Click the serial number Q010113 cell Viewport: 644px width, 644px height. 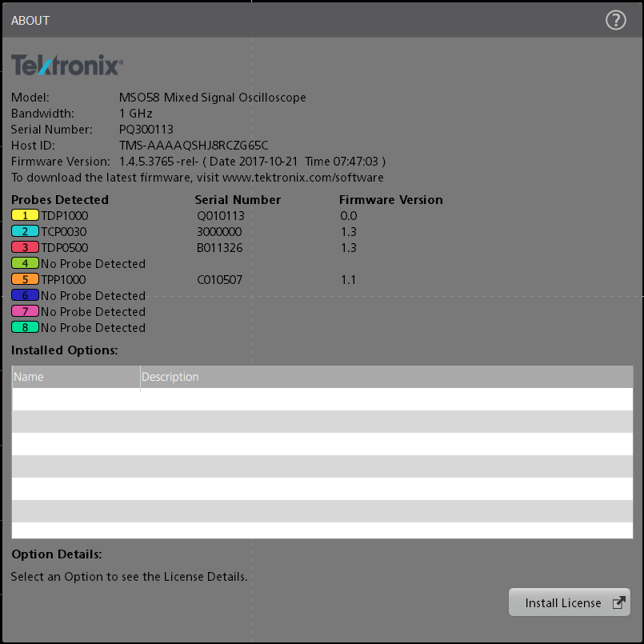point(219,215)
